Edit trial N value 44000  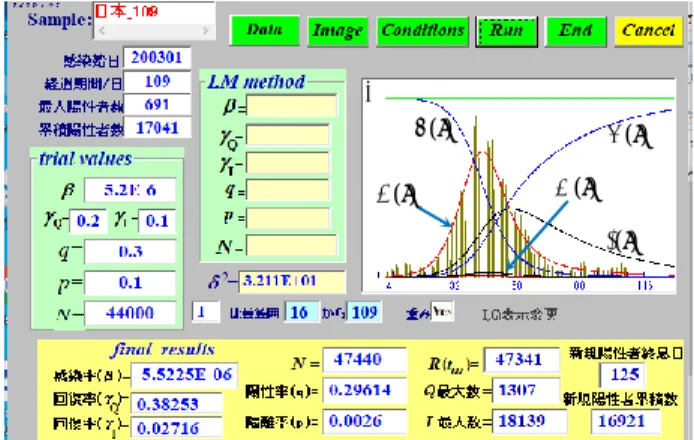pyautogui.click(x=130, y=313)
